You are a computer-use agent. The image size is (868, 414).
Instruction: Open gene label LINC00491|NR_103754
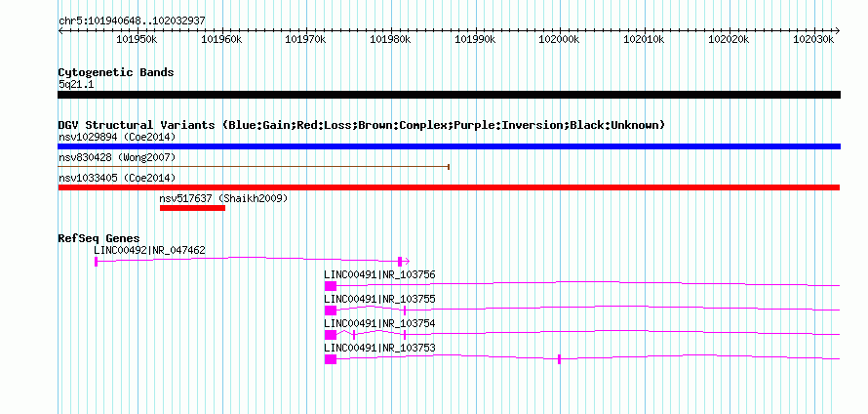tap(379, 323)
